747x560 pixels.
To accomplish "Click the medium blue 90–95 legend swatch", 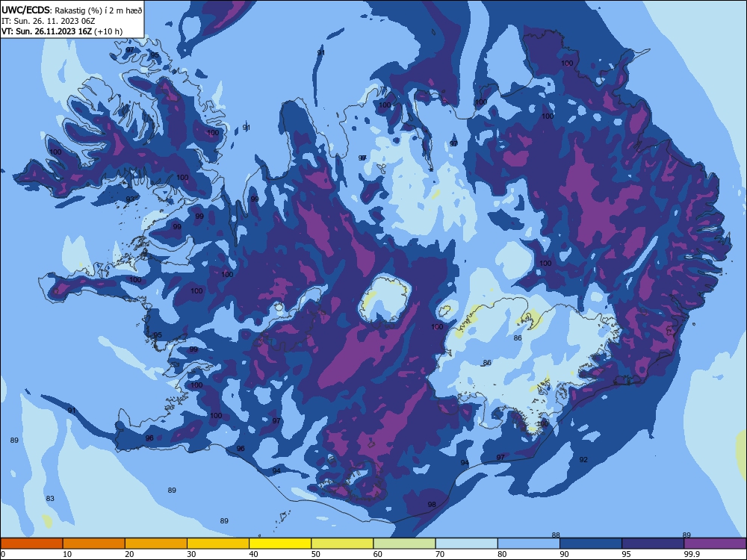I will click(591, 544).
